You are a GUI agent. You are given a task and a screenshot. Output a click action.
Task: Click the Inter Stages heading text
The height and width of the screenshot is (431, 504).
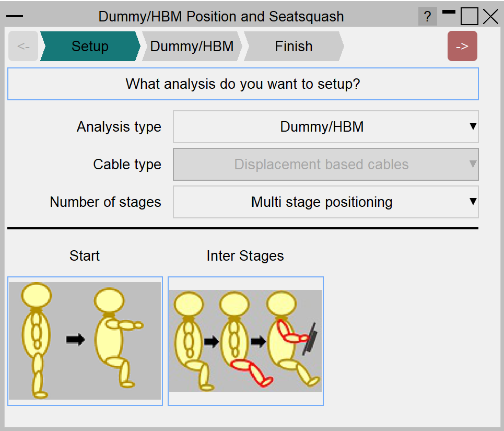pyautogui.click(x=245, y=256)
